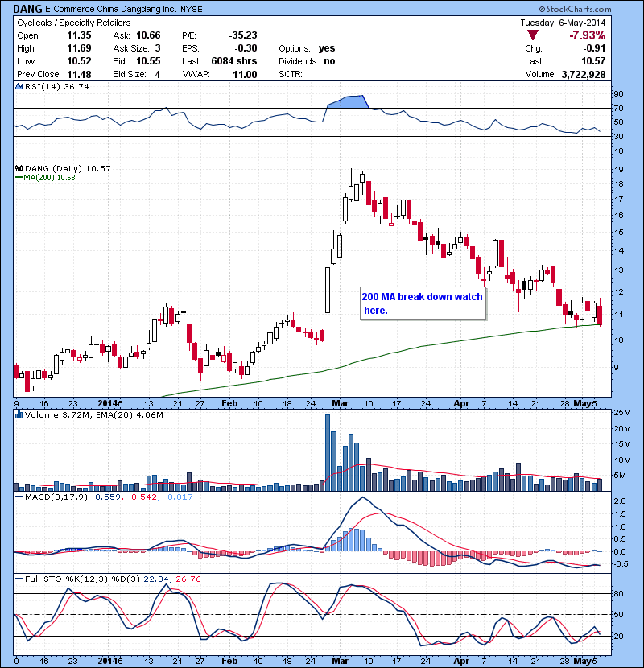Click the Feb label on price chart axis
Image resolution: width=644 pixels, height=668 pixels.
point(229,403)
